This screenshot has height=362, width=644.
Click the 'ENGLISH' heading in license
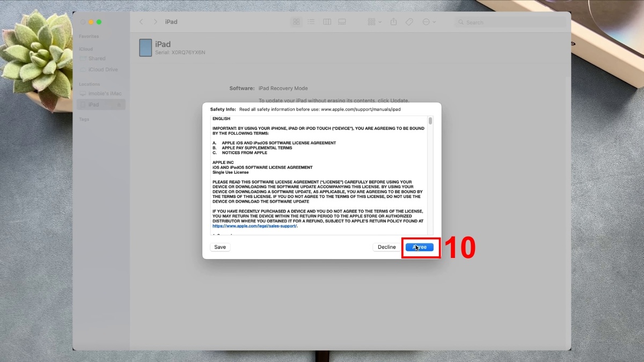(x=221, y=119)
